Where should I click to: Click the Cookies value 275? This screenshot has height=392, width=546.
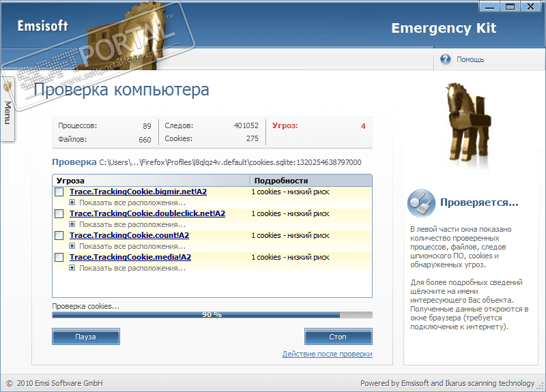pyautogui.click(x=252, y=138)
